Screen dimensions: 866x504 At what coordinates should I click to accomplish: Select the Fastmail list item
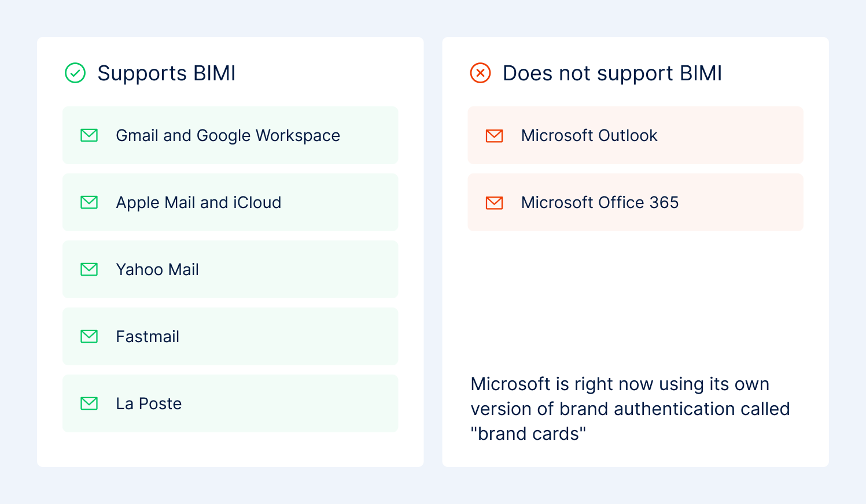230,336
